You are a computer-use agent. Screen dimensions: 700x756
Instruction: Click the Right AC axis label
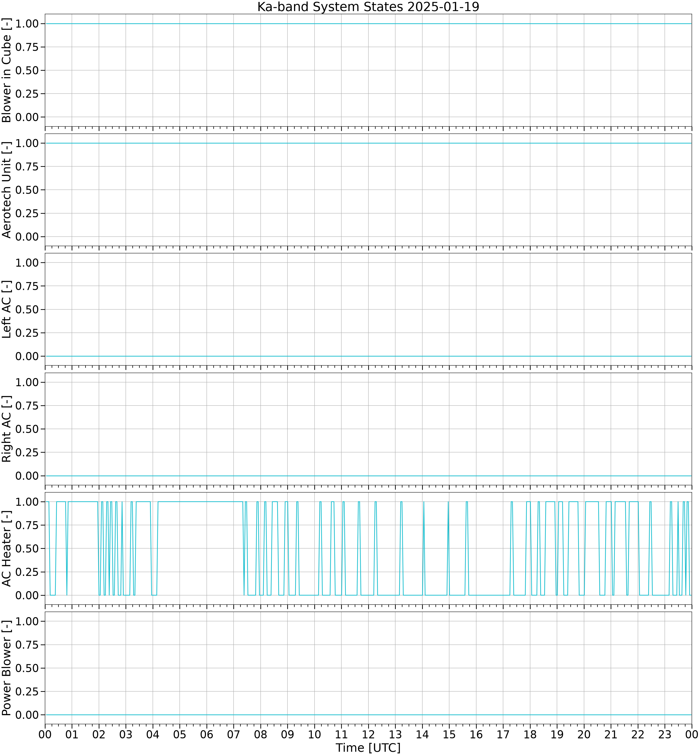point(7,429)
